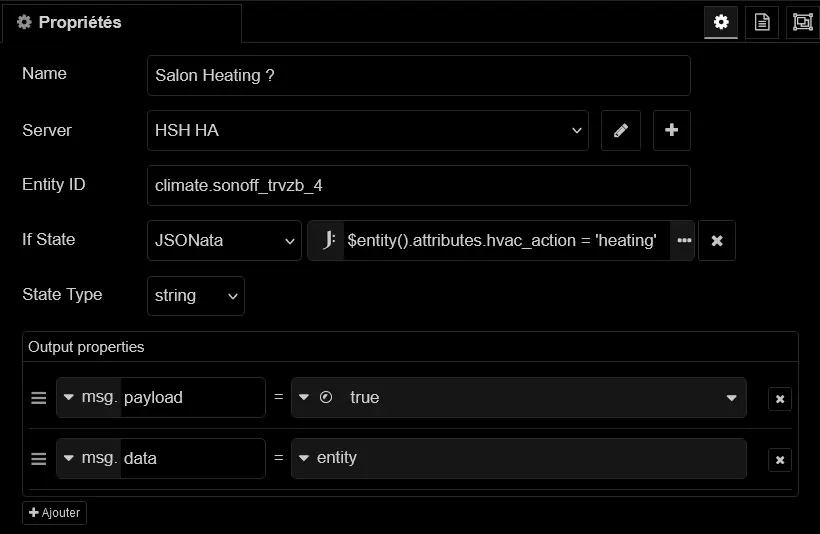
Task: Grab the msg.data row reorder handle
Action: click(x=39, y=459)
